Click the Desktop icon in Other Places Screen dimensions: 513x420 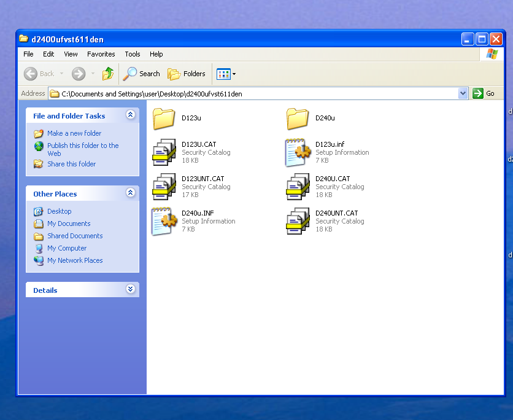pos(38,211)
